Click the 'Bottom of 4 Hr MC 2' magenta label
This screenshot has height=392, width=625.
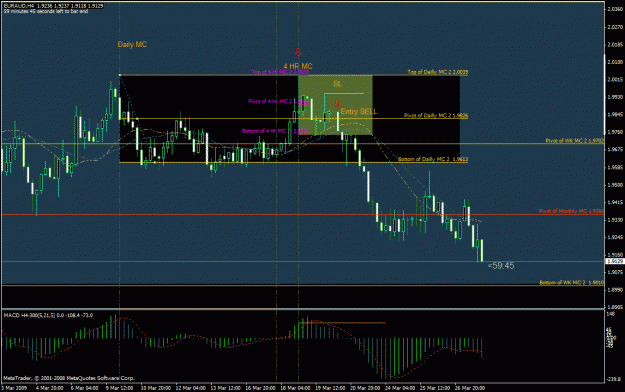[275, 131]
